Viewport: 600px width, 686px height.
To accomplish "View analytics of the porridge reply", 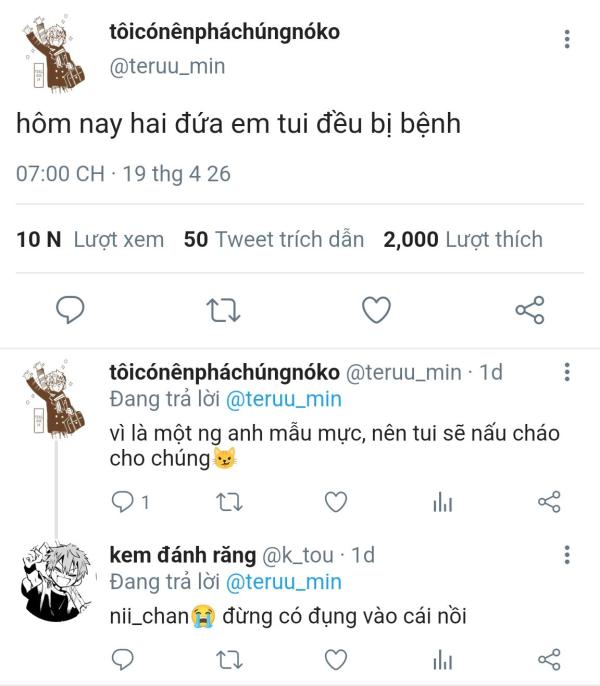I will (x=442, y=502).
